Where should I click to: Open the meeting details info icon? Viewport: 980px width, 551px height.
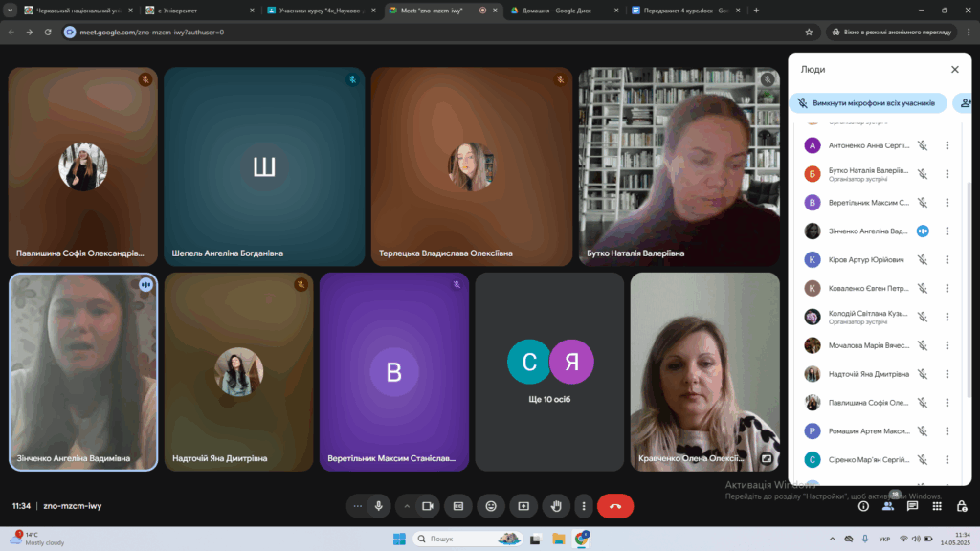pyautogui.click(x=863, y=506)
